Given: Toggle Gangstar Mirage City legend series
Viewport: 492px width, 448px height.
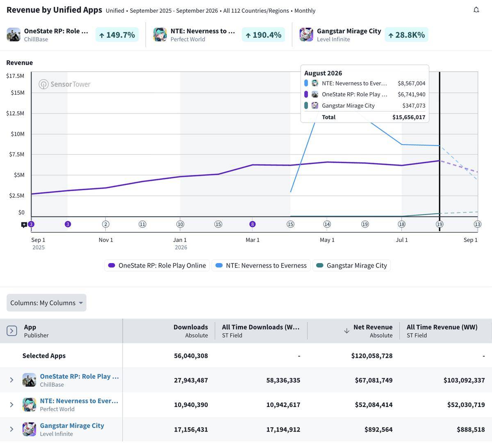Looking at the screenshot, I should click(x=352, y=266).
